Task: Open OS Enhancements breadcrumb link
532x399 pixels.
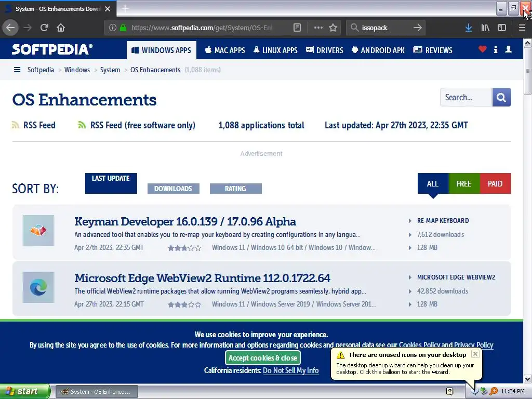Action: tap(155, 70)
